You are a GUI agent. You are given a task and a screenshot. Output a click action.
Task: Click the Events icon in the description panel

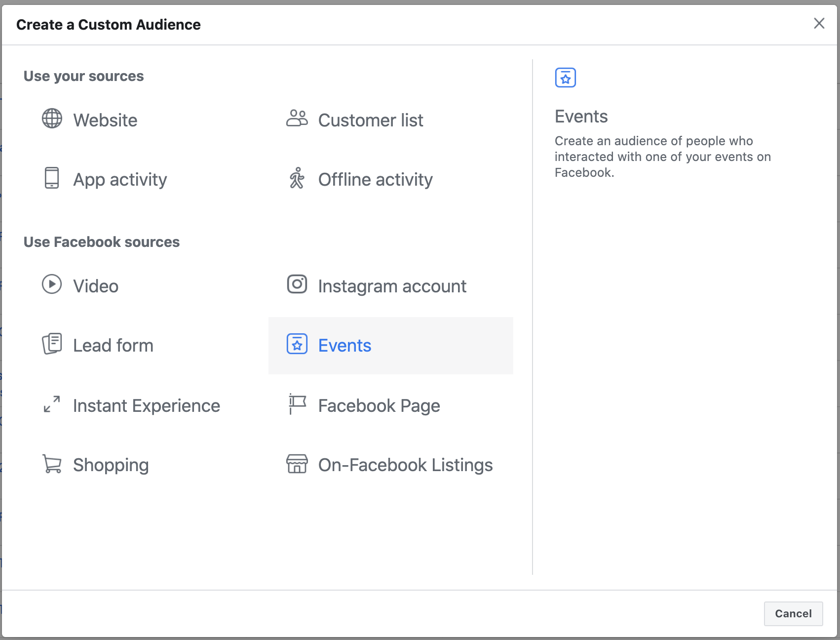coord(566,78)
